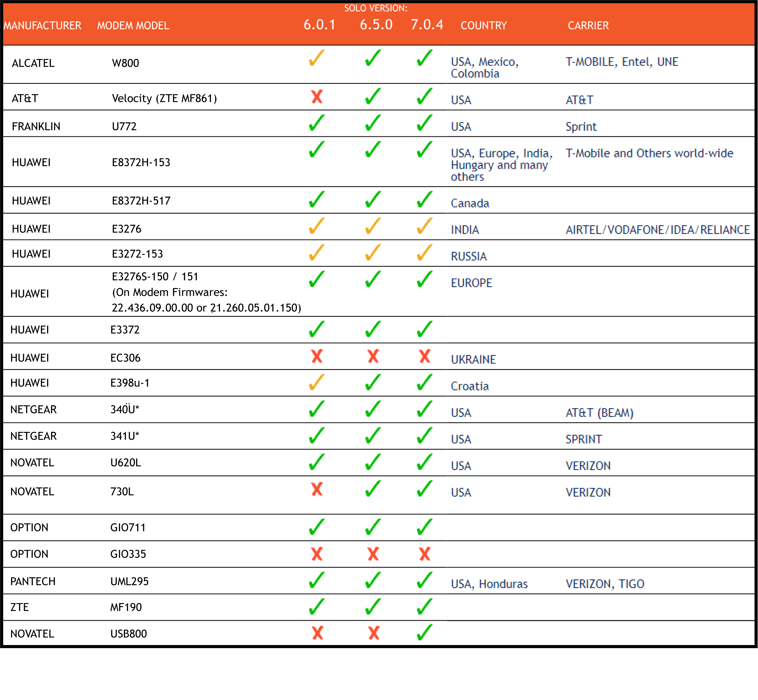Click the orange check for E398u-1 under 6.0.1
Viewport: 758px width, 700px height.
317,382
